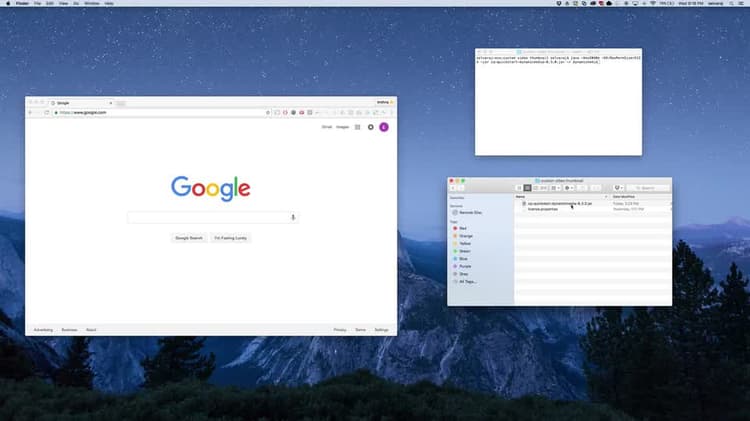Open the Images link on Google page
The image size is (750, 421).
click(342, 127)
